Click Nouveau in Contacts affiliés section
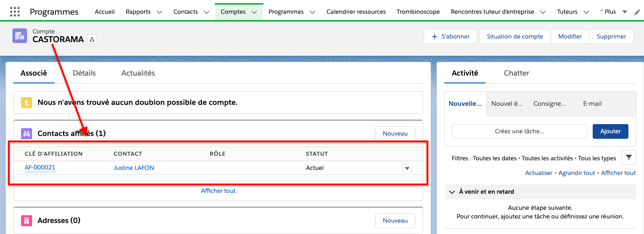 [x=395, y=133]
